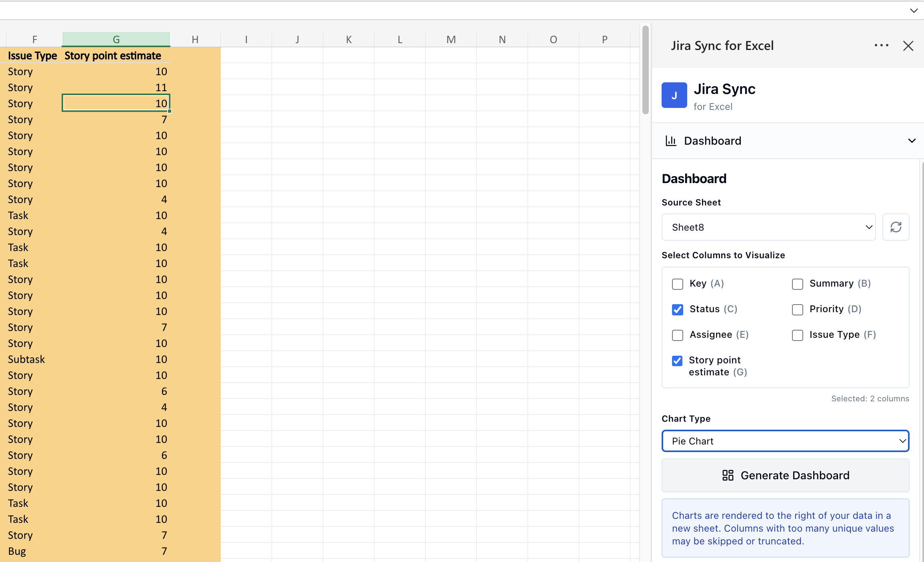Click the Subtask cell in Issue Type column
924x562 pixels.
(x=27, y=359)
